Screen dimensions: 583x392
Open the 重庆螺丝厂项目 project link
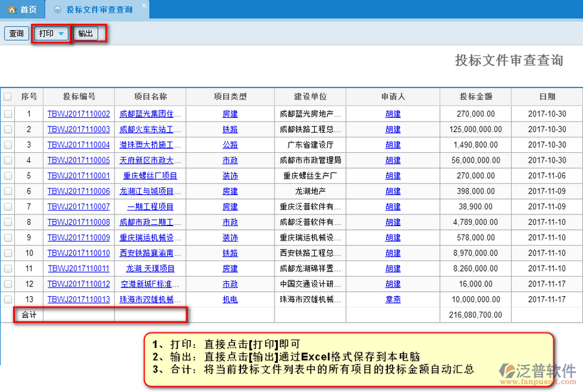[150, 176]
